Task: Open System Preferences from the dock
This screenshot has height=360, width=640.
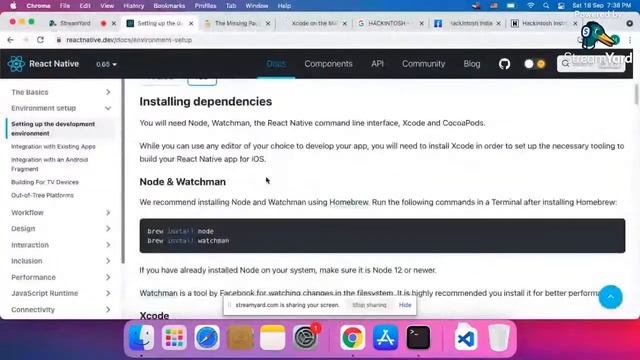Action: pos(305,338)
